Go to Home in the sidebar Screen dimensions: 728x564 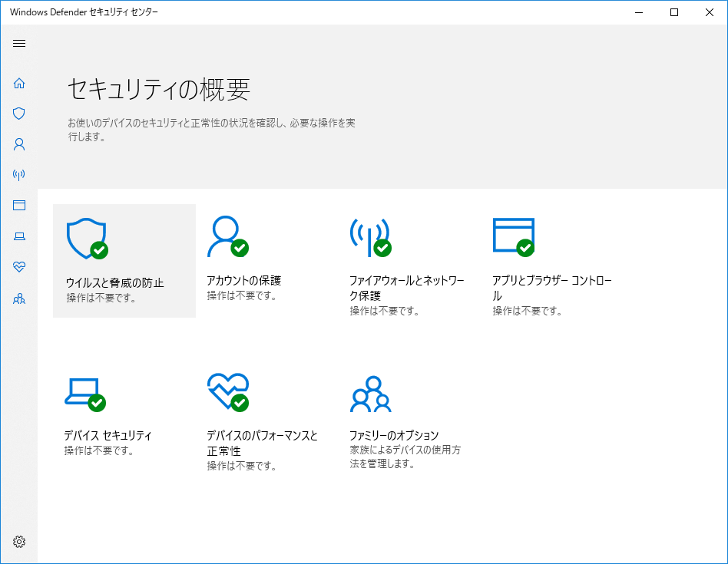pos(19,83)
